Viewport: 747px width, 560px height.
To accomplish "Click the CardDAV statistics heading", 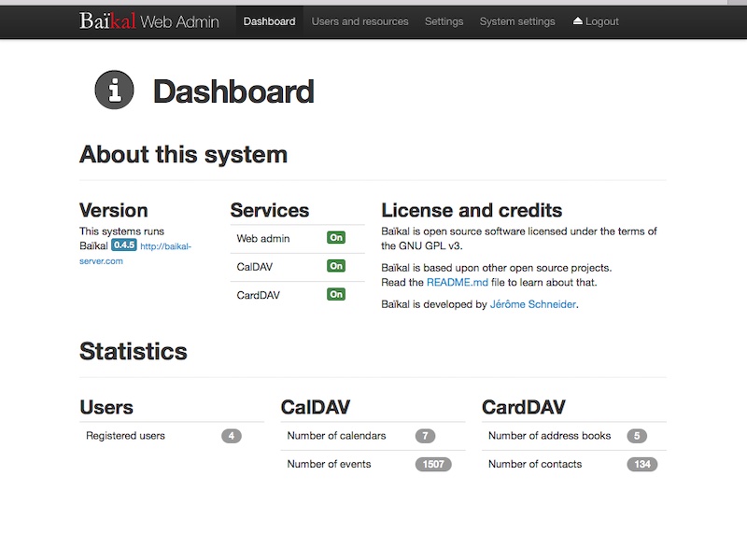I will tap(524, 407).
